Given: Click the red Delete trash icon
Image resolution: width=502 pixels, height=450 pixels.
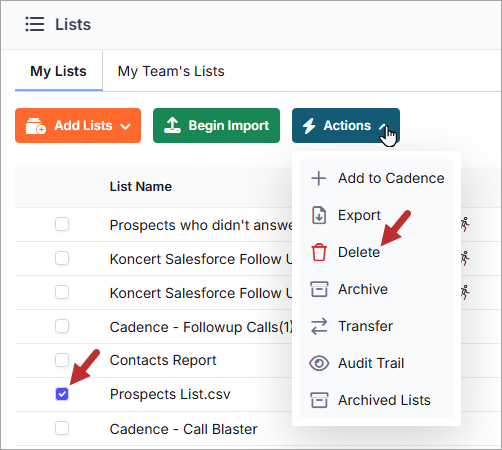Looking at the screenshot, I should (319, 252).
